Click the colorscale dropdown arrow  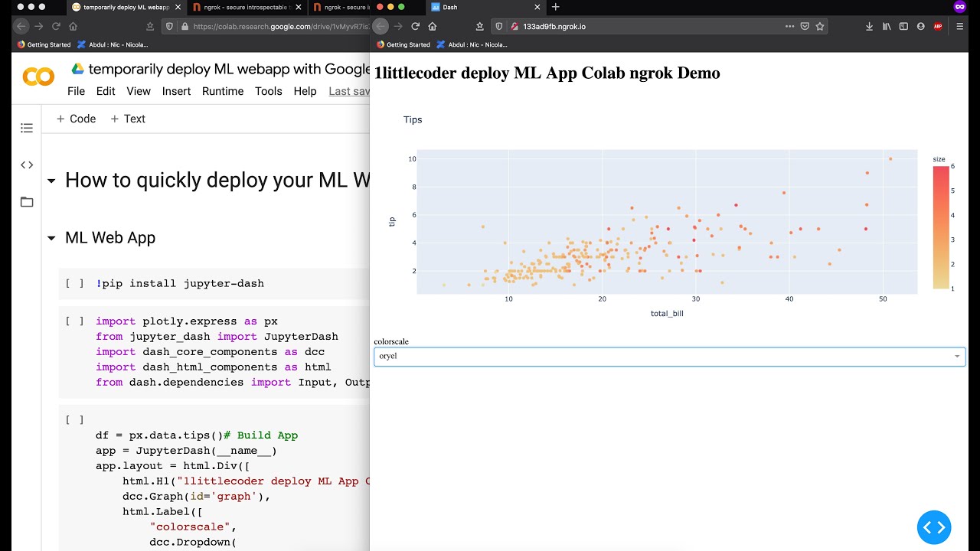(957, 357)
